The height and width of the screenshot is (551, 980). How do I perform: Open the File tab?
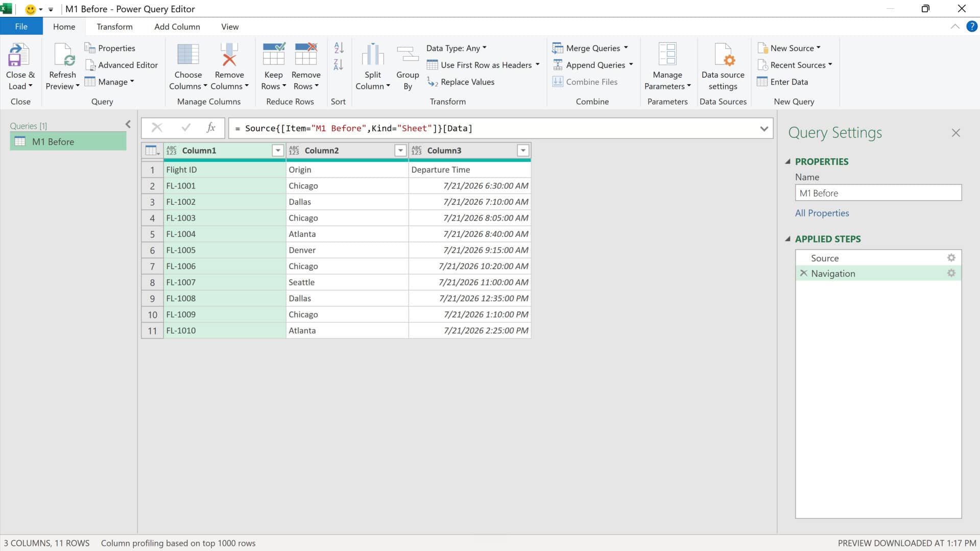pyautogui.click(x=21, y=27)
